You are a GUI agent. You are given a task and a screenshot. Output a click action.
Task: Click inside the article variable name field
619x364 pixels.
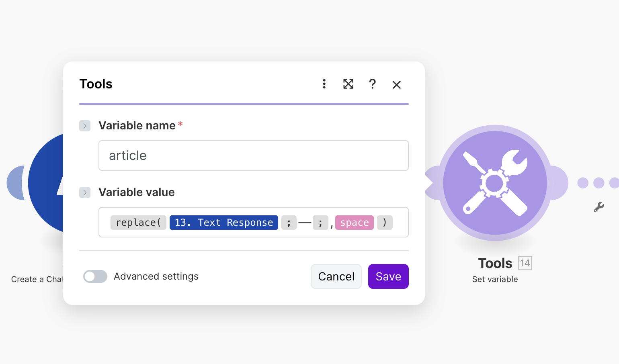(253, 155)
